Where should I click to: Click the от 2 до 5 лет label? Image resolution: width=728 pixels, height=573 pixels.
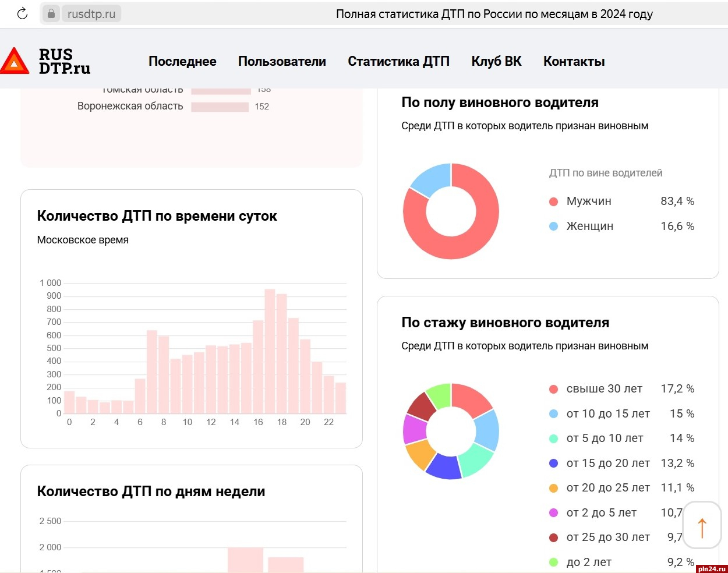(602, 513)
